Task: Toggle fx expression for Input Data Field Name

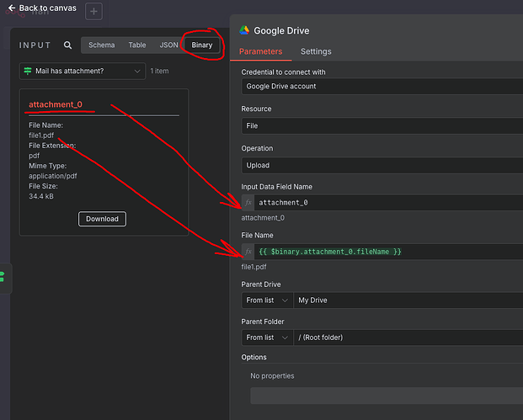Action: tap(248, 202)
